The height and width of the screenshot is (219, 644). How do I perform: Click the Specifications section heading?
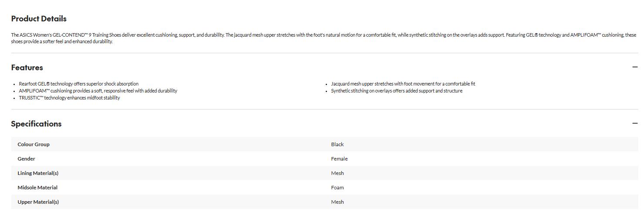pyautogui.click(x=36, y=124)
